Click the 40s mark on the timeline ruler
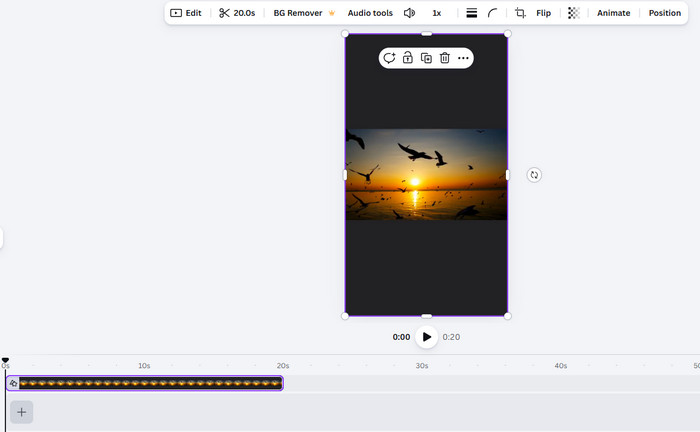 tap(561, 366)
